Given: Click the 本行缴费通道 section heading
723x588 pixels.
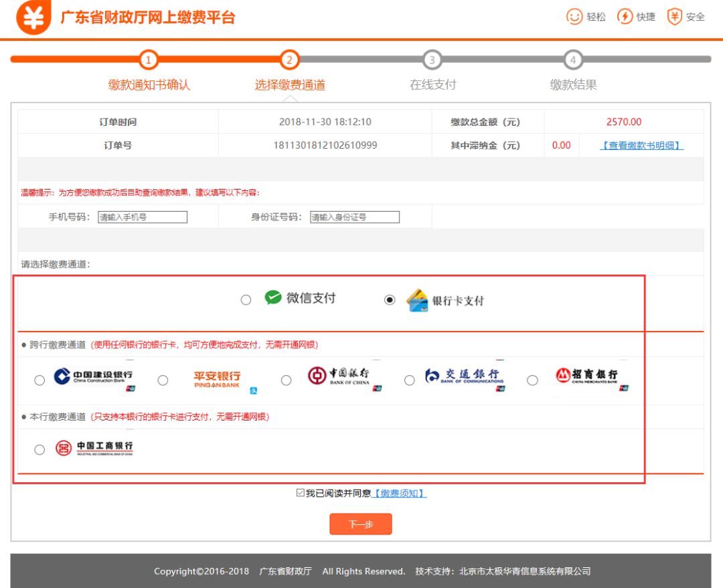Looking at the screenshot, I should (x=58, y=417).
